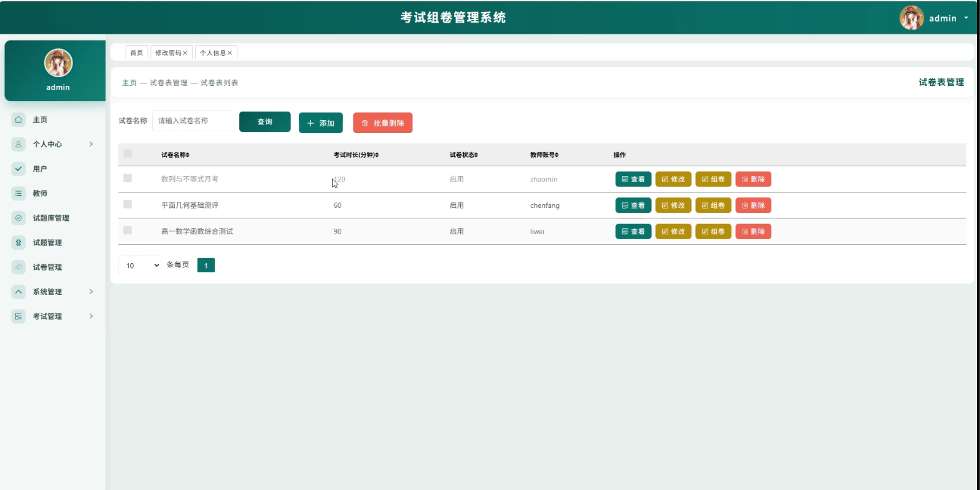Screen dimensions: 980x490
Task: Click the chenfang teacher account cell
Action: [545, 205]
